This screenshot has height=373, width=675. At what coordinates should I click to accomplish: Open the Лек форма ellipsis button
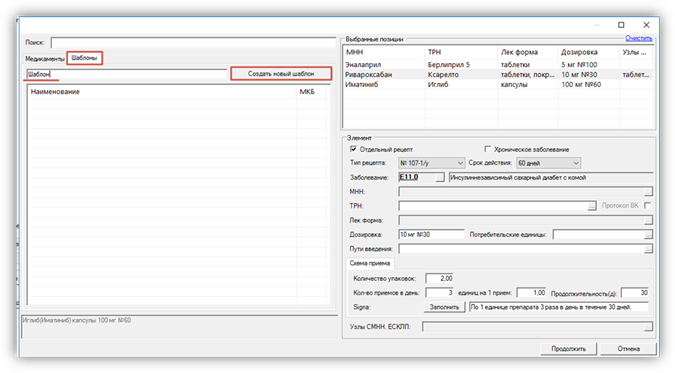coord(648,220)
